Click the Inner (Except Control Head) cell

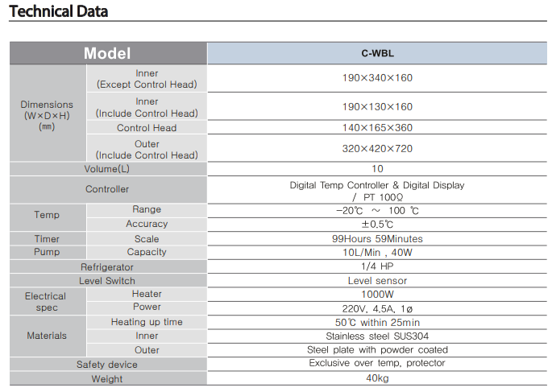pos(147,79)
